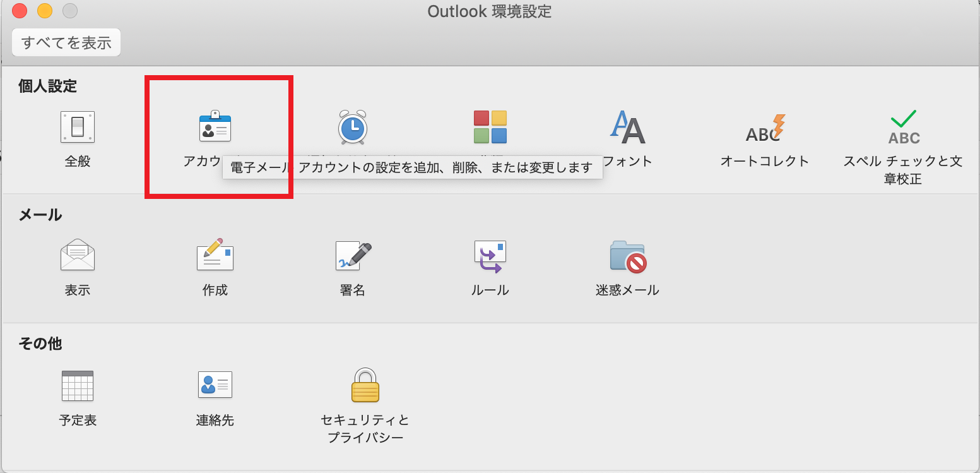Viewport: 980px width, 473px height.
Task: Open the 表示 (Reading) envelope icon
Action: (x=78, y=256)
